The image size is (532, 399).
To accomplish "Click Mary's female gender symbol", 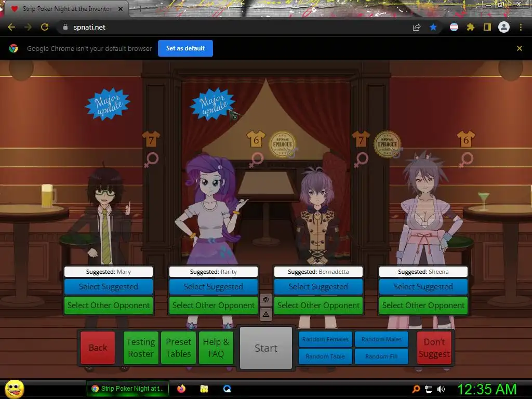I will tap(151, 160).
